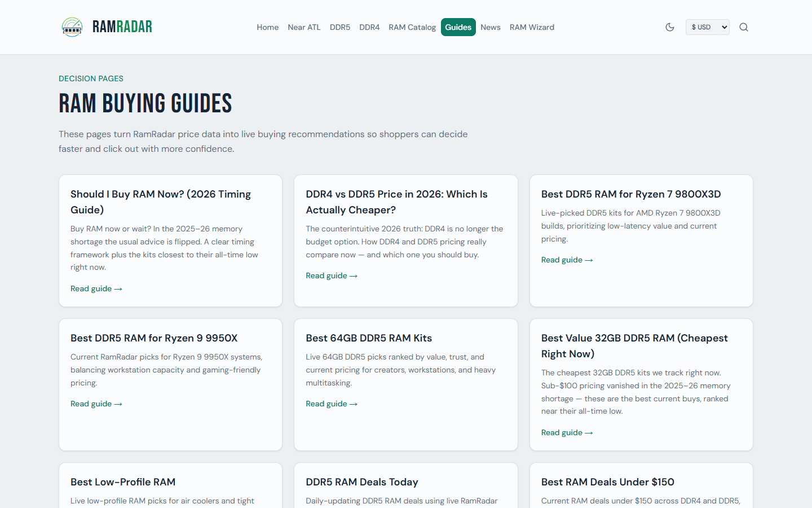812x508 pixels.
Task: Toggle dark mode with moon icon
Action: coord(670,27)
